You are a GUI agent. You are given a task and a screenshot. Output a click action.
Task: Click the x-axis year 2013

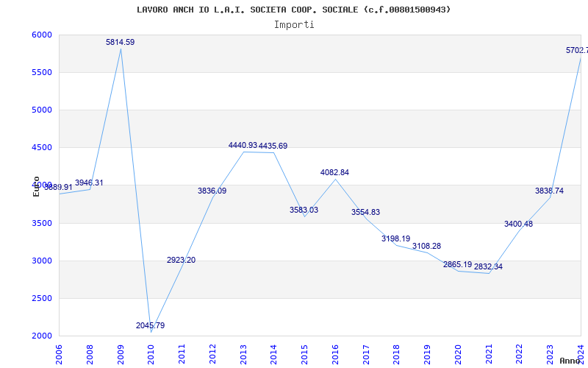(x=243, y=355)
